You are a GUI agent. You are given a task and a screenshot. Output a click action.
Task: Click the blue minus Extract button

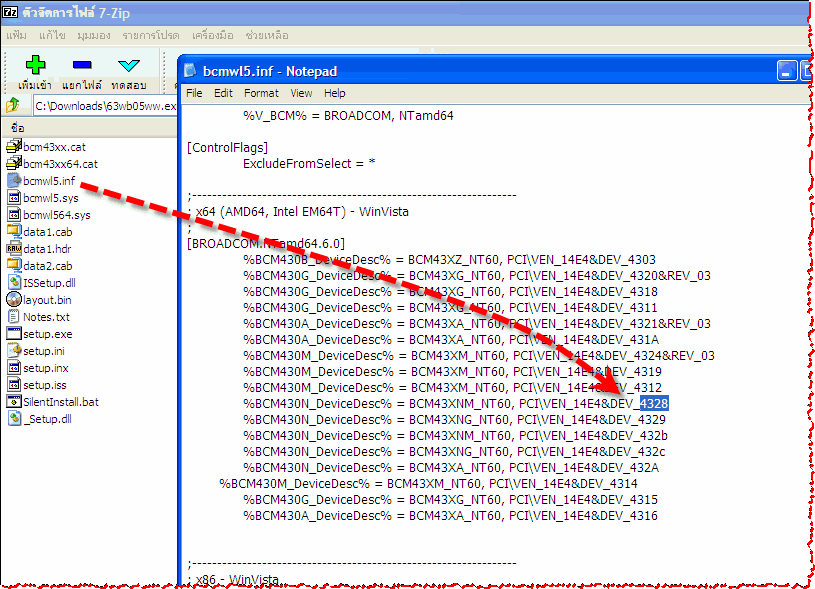point(82,65)
